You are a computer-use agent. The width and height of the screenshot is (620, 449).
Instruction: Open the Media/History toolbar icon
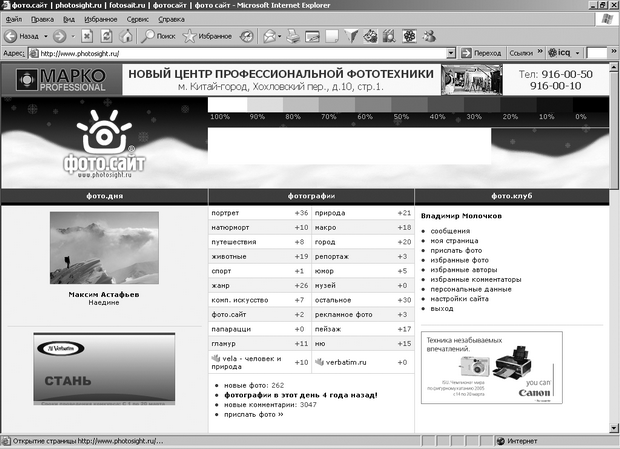246,36
